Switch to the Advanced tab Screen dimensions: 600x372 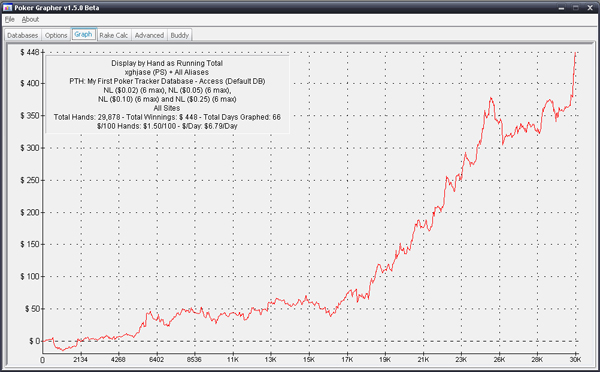pos(149,35)
